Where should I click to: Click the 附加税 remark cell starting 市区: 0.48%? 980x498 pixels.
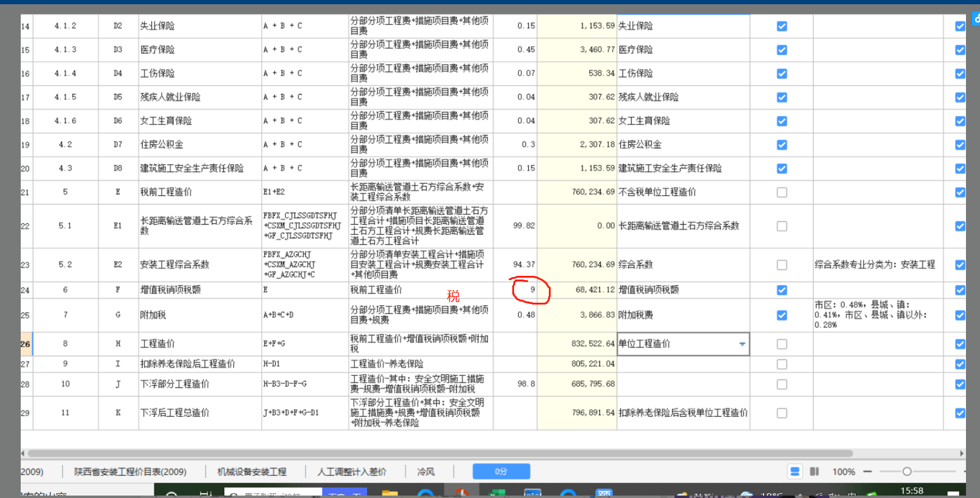click(878, 315)
